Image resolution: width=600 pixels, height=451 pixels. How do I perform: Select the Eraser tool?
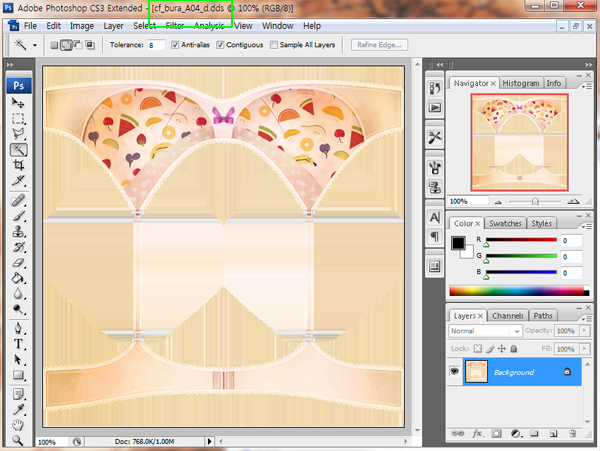[18, 263]
